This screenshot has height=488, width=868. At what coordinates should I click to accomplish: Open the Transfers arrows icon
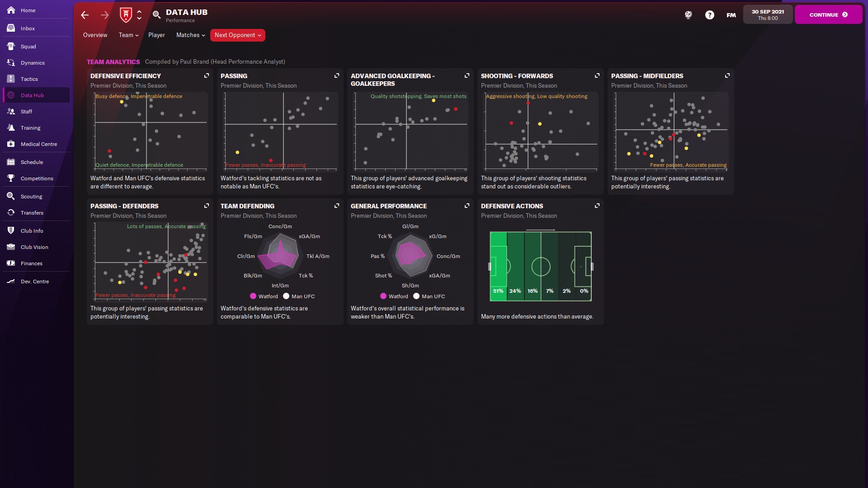[x=11, y=212]
